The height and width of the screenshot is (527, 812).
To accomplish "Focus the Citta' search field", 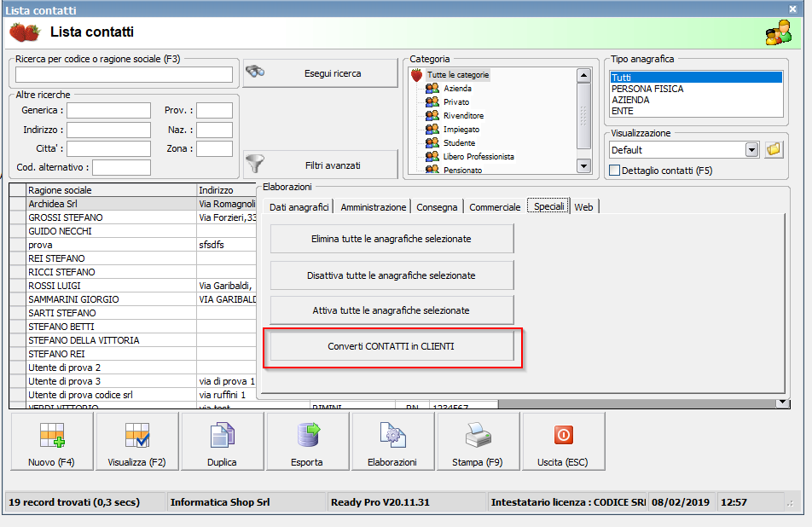I will tap(109, 148).
